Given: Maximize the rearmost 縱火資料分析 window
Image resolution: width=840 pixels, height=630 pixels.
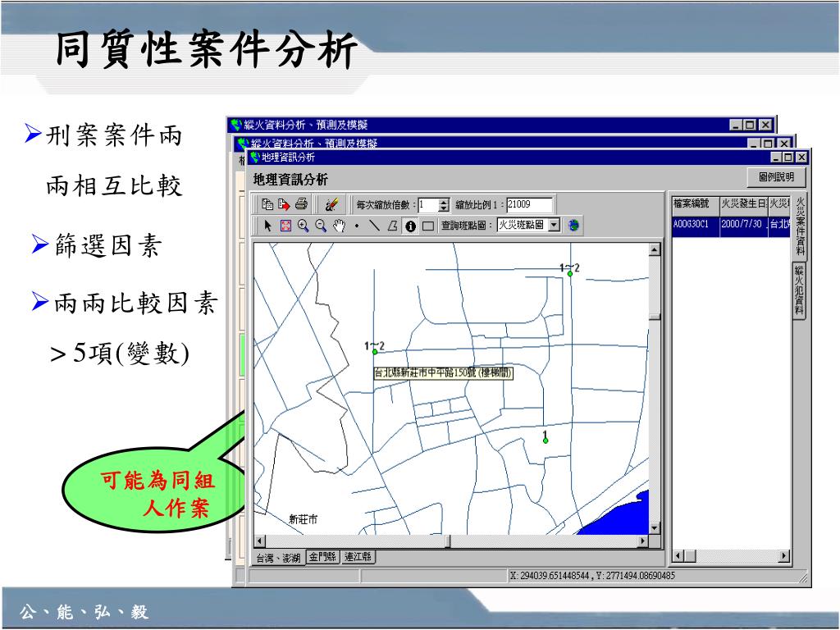Looking at the screenshot, I should (750, 125).
